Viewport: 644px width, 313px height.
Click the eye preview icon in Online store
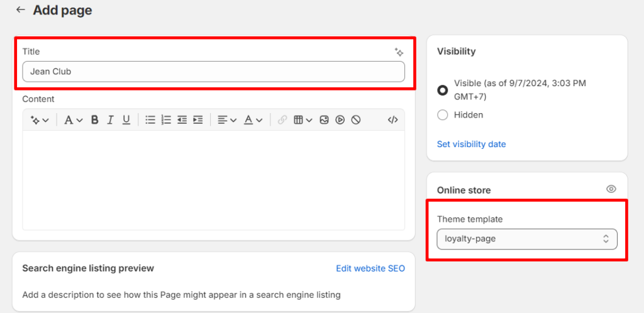click(611, 189)
